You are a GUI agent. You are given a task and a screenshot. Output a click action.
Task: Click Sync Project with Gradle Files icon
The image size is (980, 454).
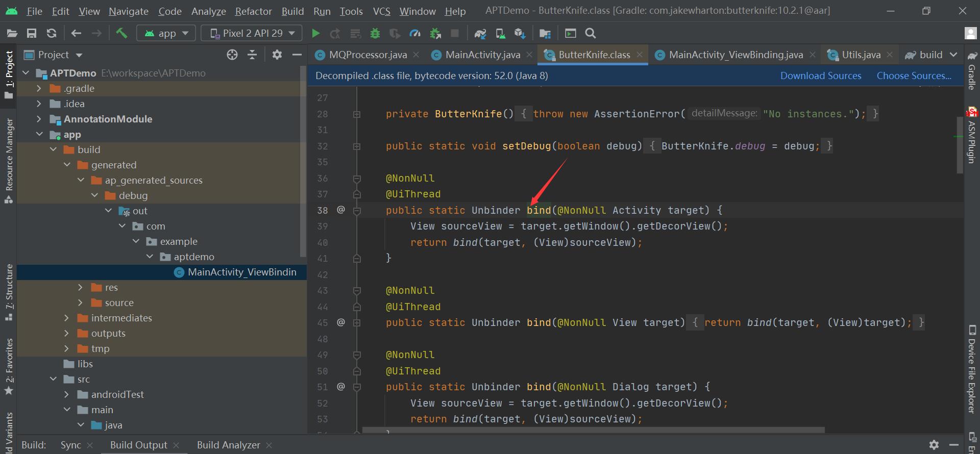(480, 33)
